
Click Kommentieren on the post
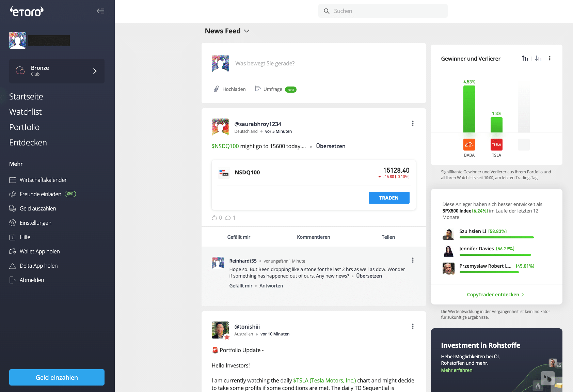(314, 237)
